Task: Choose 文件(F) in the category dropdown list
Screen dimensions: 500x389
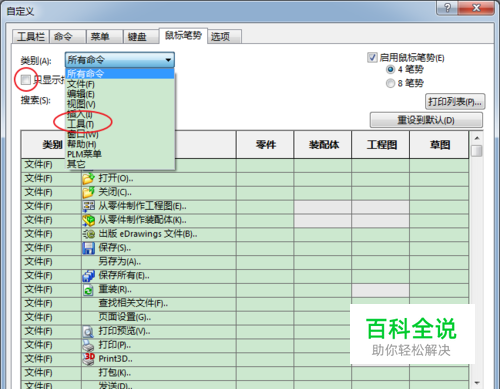Action: pyautogui.click(x=120, y=84)
